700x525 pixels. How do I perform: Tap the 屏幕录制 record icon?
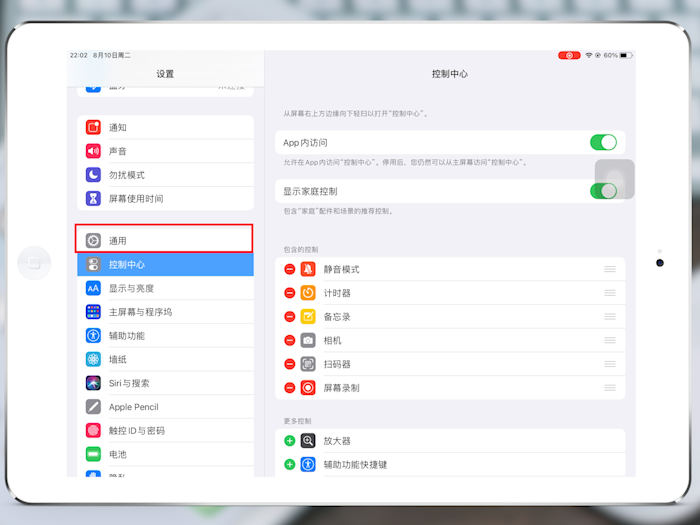coord(308,388)
